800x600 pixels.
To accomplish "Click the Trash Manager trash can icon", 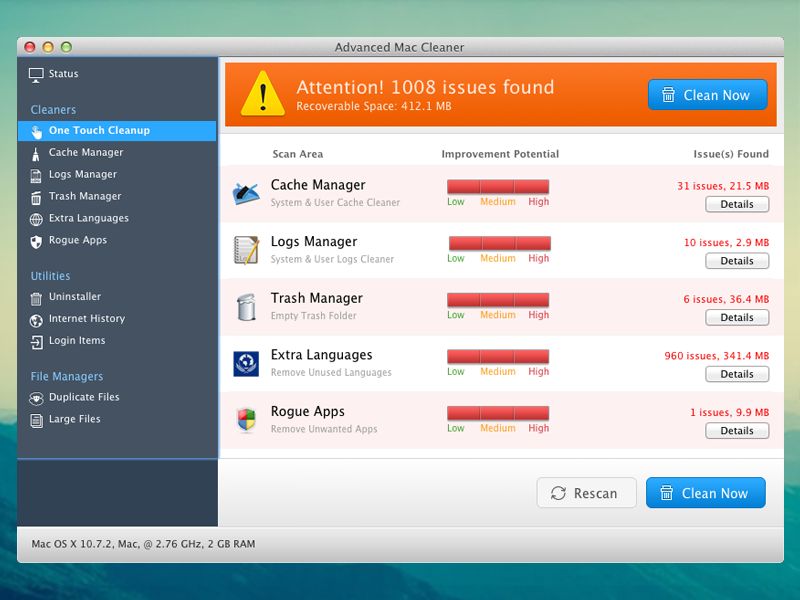I will [x=245, y=306].
